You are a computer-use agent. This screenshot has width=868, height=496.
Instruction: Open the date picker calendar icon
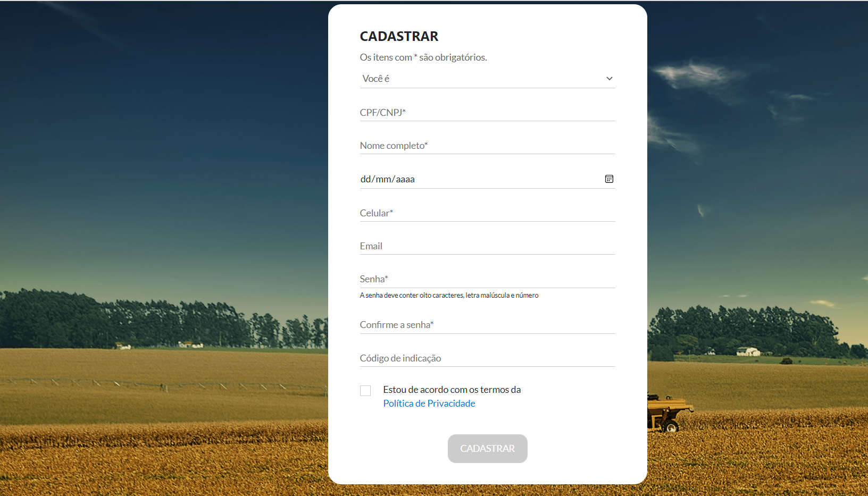pyautogui.click(x=609, y=179)
